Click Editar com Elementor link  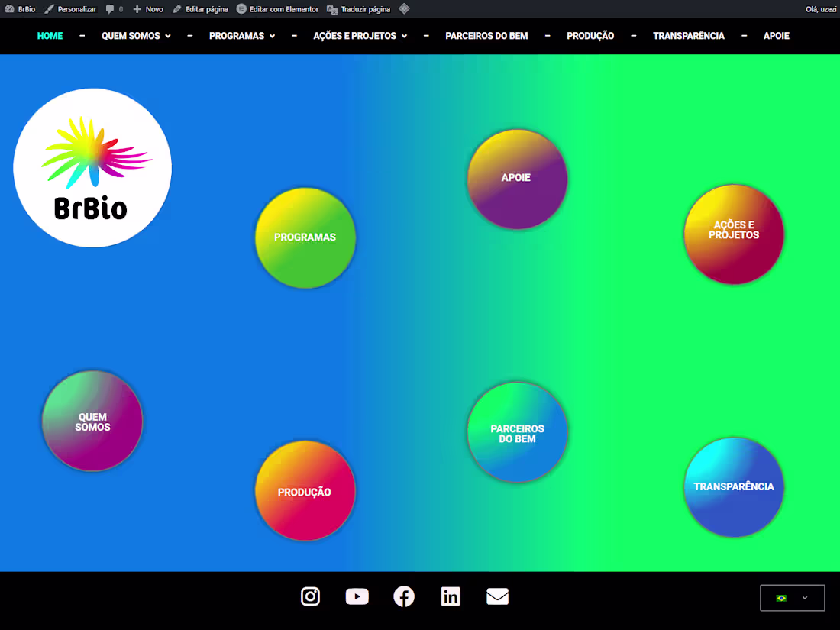(284, 9)
